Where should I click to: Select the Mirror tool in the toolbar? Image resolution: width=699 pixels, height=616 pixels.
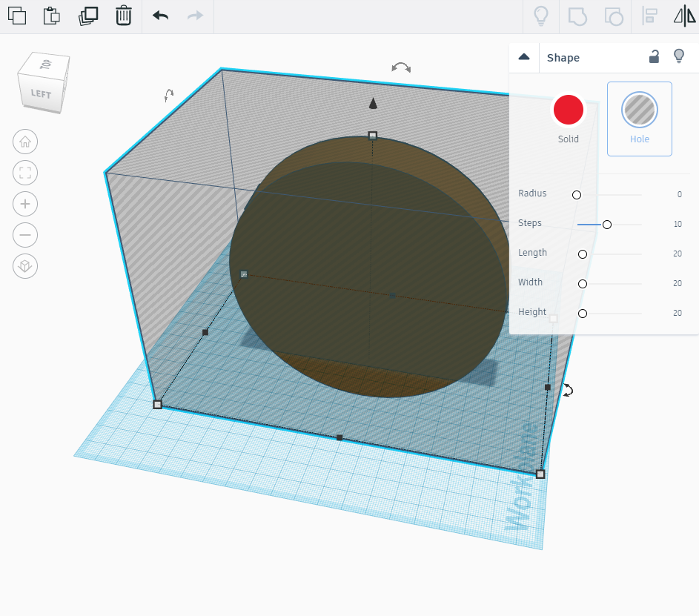click(683, 16)
